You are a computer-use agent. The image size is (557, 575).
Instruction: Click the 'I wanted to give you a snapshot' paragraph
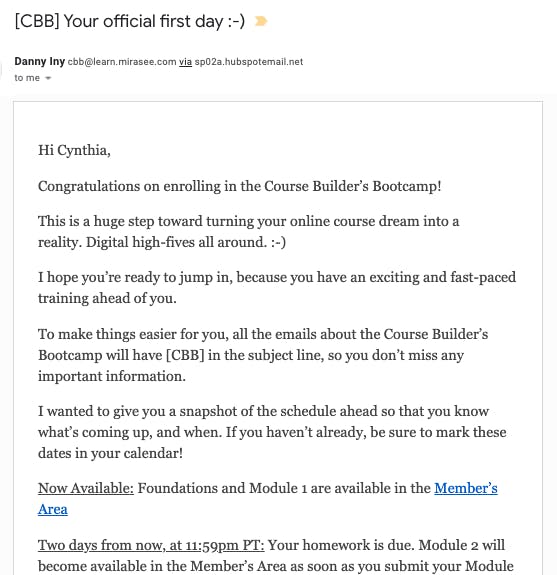pos(272,432)
